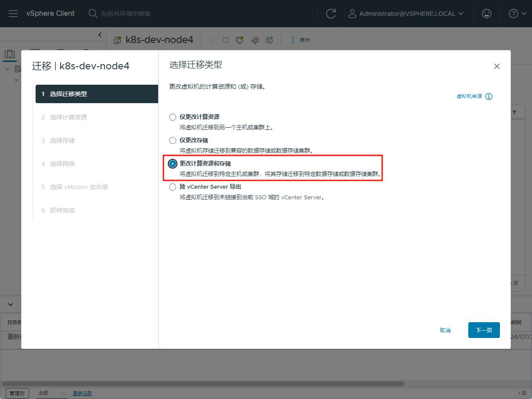Click the take snapshot toolbar icon
This screenshot has height=399, width=532.
269,40
